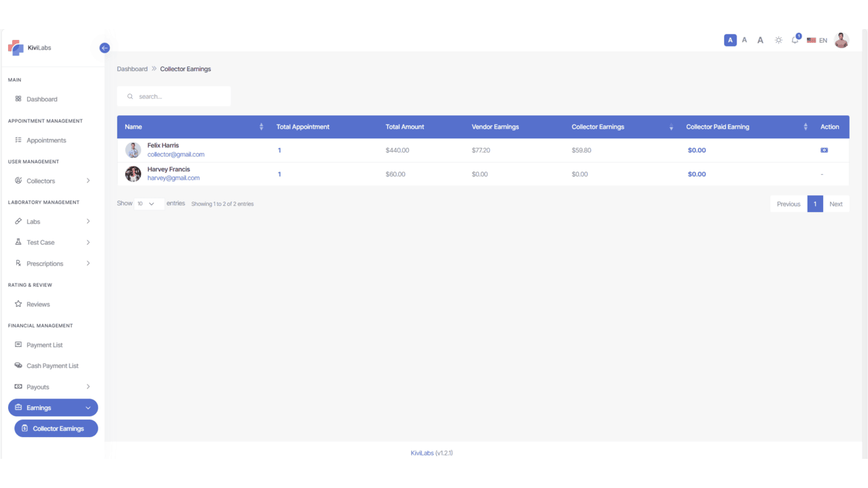Click the Next pagination button

pyautogui.click(x=835, y=203)
